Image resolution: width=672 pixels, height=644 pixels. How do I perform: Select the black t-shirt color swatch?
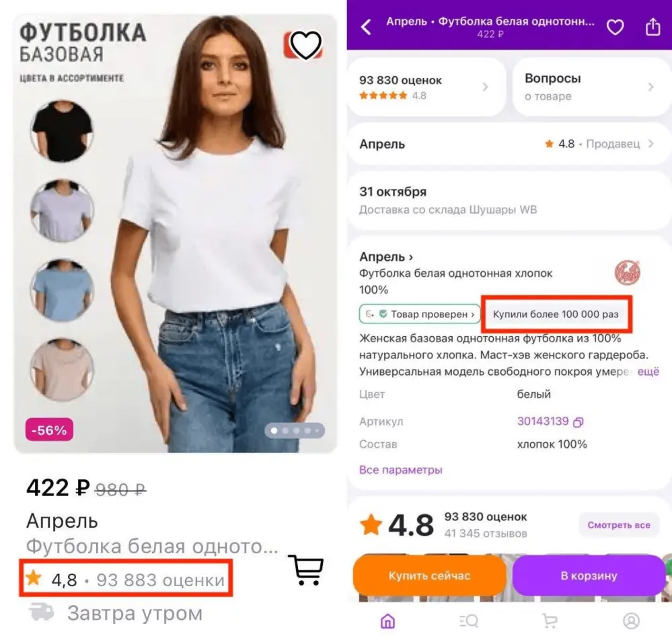(62, 130)
